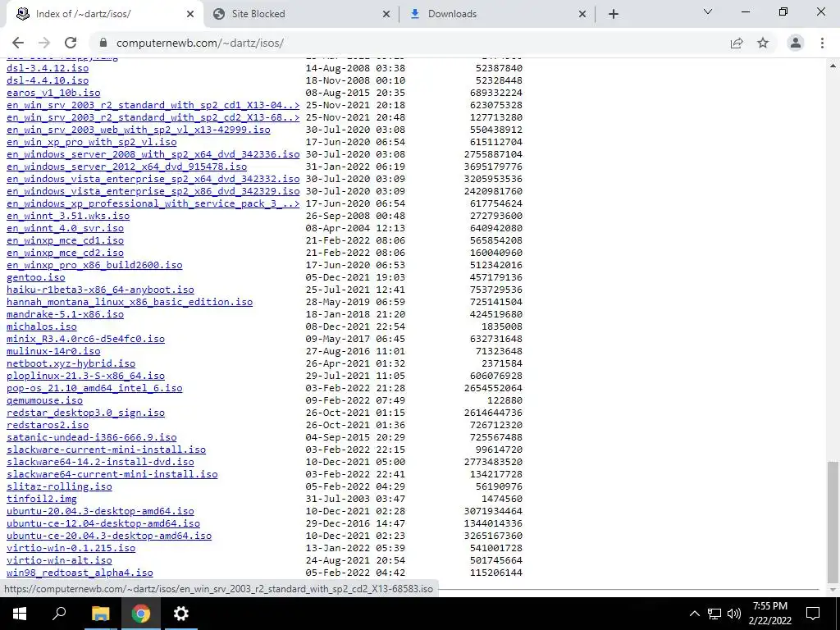The width and height of the screenshot is (840, 630).
Task: Open en_windows_server_2012_x64 iso link
Action: [127, 167]
